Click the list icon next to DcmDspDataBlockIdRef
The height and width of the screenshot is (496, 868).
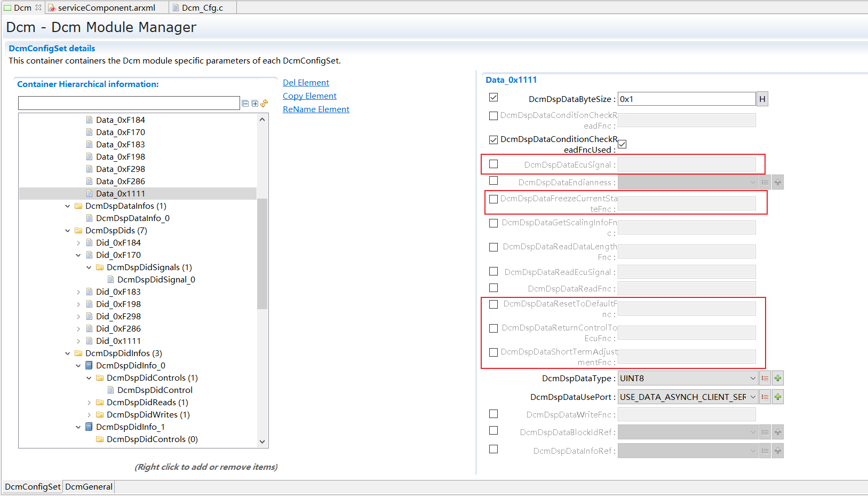point(765,431)
